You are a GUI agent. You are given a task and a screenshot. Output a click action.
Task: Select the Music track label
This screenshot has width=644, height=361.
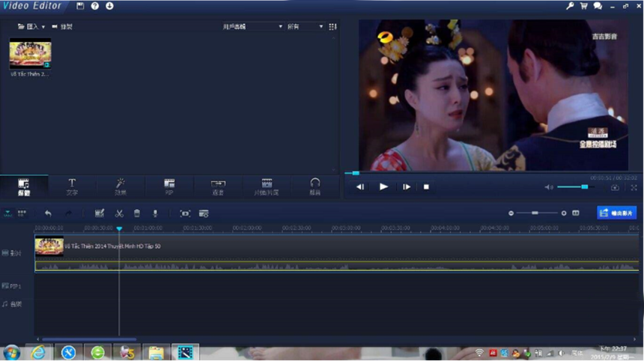click(12, 304)
